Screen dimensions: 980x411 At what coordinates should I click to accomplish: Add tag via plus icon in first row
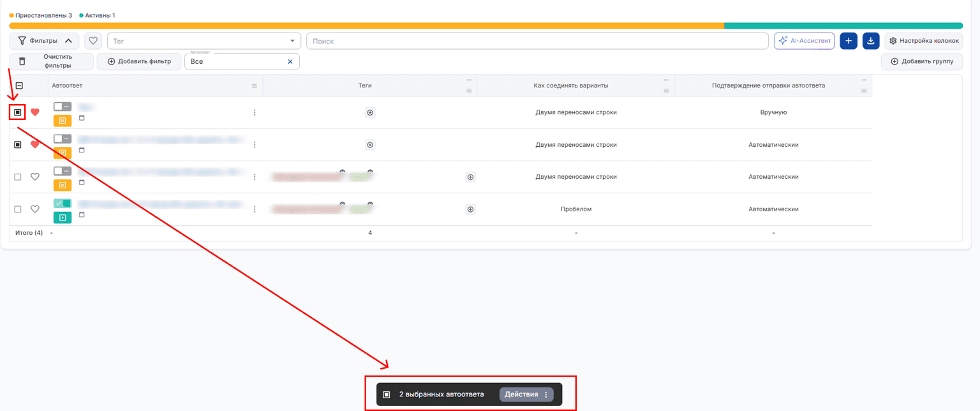click(x=370, y=112)
